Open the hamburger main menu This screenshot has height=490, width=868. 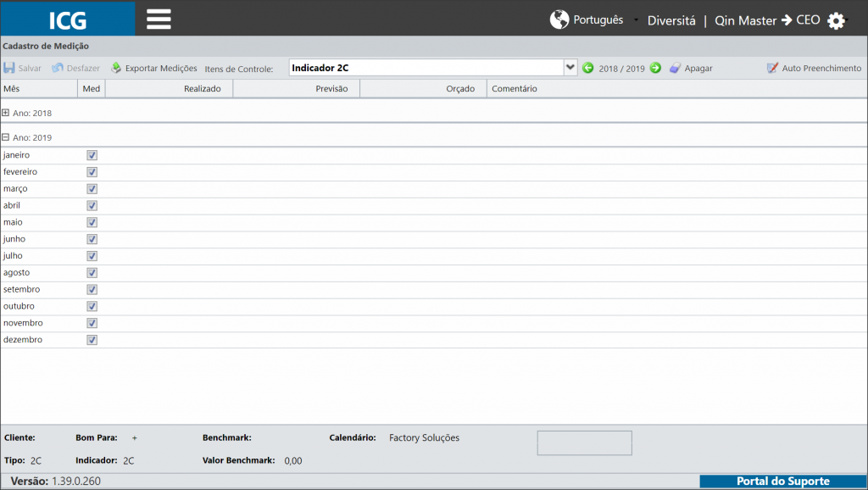159,19
